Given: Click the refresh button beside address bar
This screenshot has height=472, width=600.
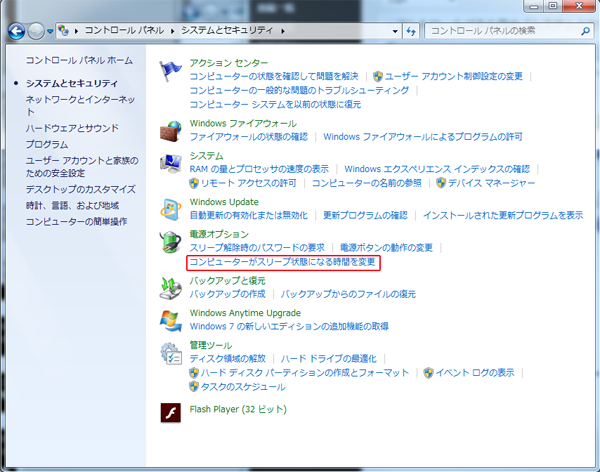Looking at the screenshot, I should click(x=410, y=32).
